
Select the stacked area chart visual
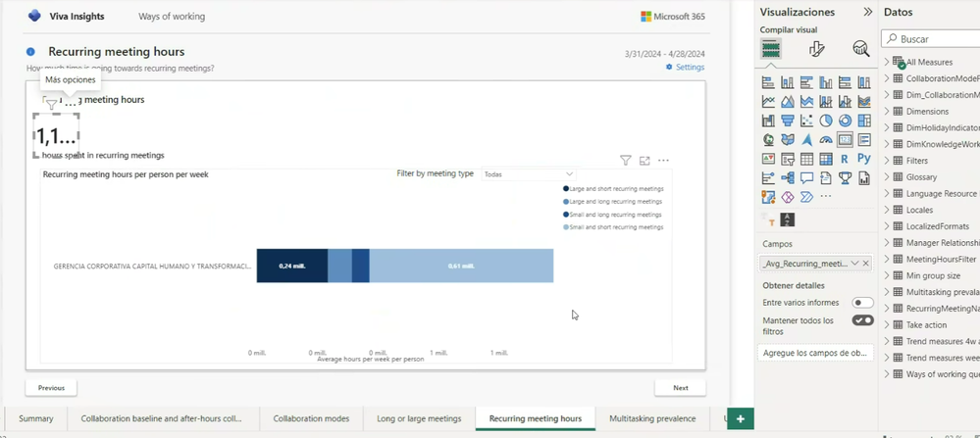pyautogui.click(x=807, y=101)
